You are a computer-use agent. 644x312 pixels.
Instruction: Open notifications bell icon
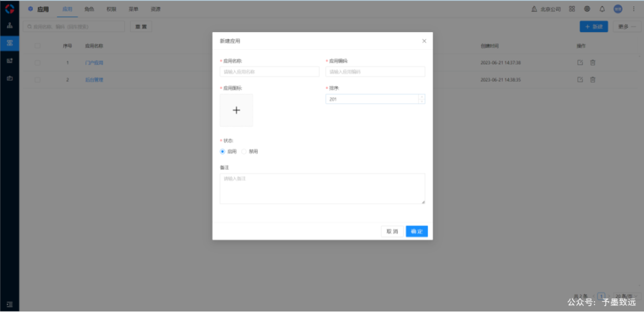(602, 8)
